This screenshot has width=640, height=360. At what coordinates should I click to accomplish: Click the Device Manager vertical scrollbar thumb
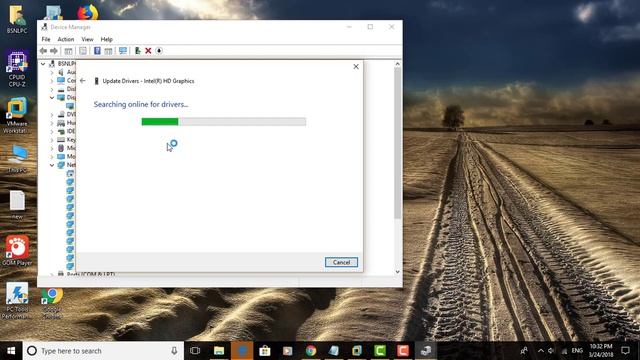[x=398, y=143]
